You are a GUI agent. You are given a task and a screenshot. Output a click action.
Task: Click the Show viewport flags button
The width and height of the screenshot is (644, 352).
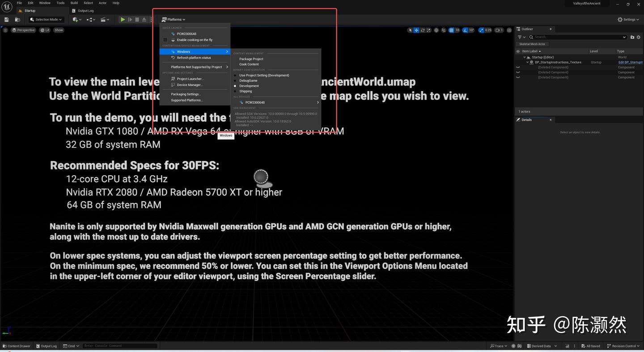[x=59, y=30]
